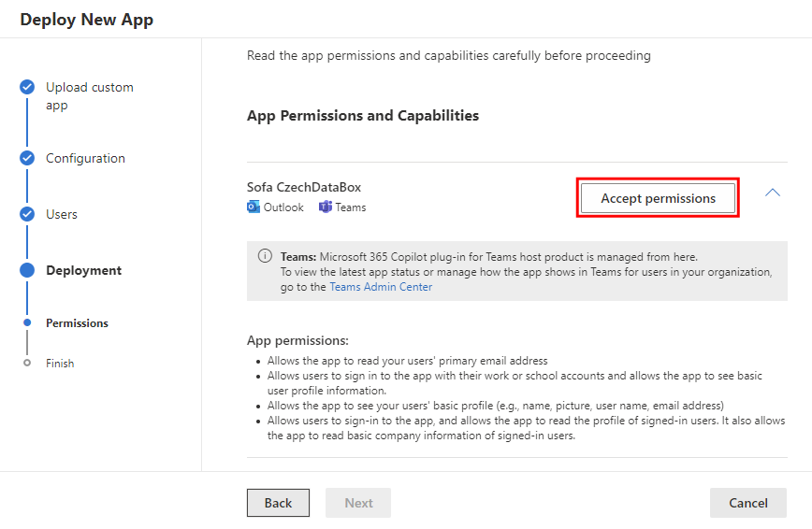Screen dimensions: 812x529
Task: Click the Configuration step checkmark icon
Action: pyautogui.click(x=27, y=158)
